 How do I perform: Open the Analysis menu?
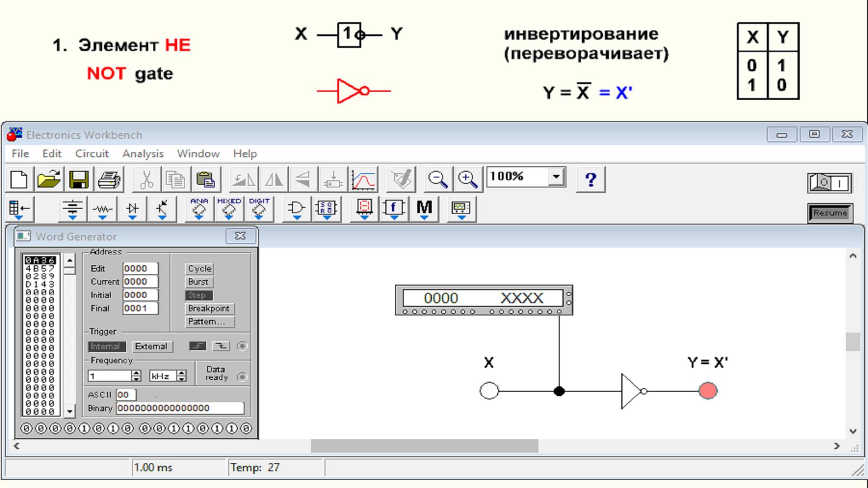click(143, 154)
